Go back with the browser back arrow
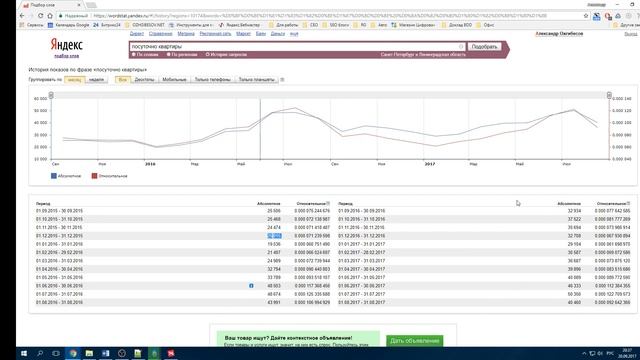 [22, 16]
